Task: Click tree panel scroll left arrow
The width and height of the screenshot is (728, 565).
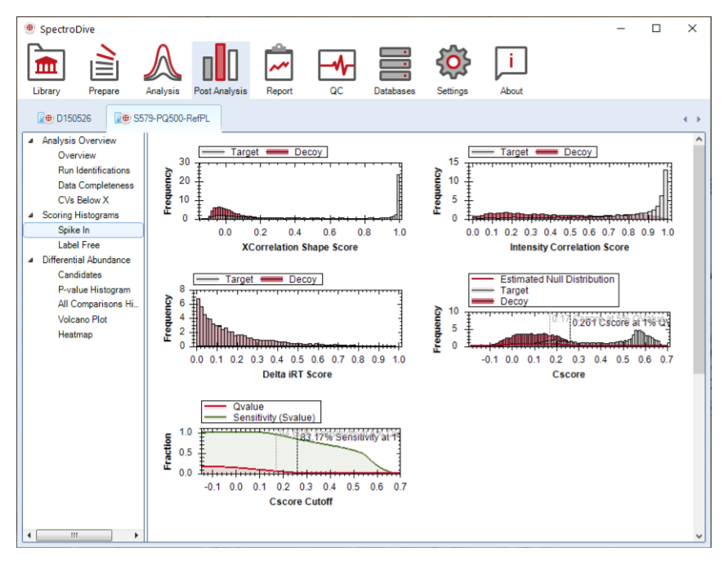Action: pos(29,536)
